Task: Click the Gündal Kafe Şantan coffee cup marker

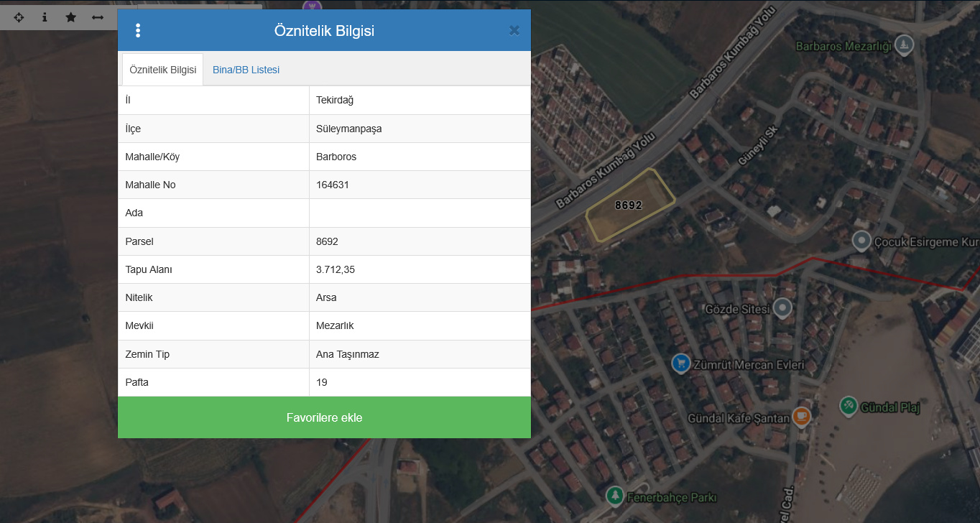Action: [802, 417]
